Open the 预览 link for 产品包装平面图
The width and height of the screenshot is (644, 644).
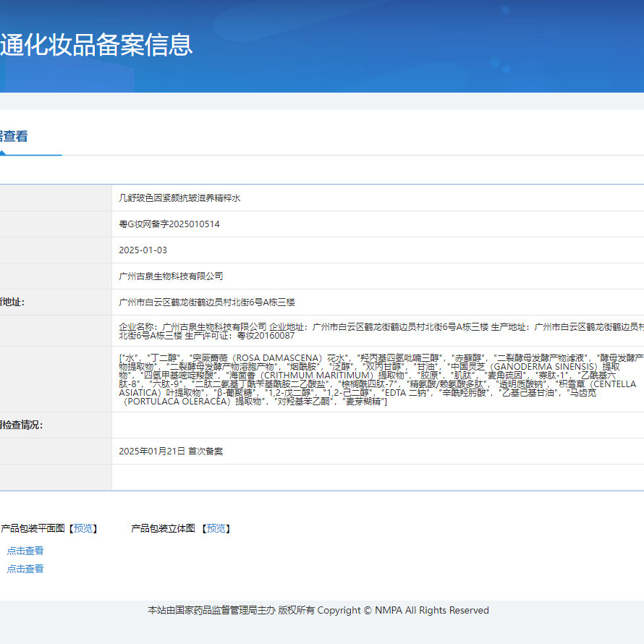coord(82,528)
